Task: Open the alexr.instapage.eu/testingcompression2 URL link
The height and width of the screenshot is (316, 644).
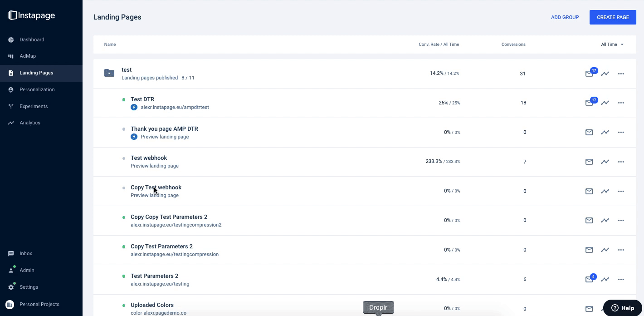Action: pos(176,225)
